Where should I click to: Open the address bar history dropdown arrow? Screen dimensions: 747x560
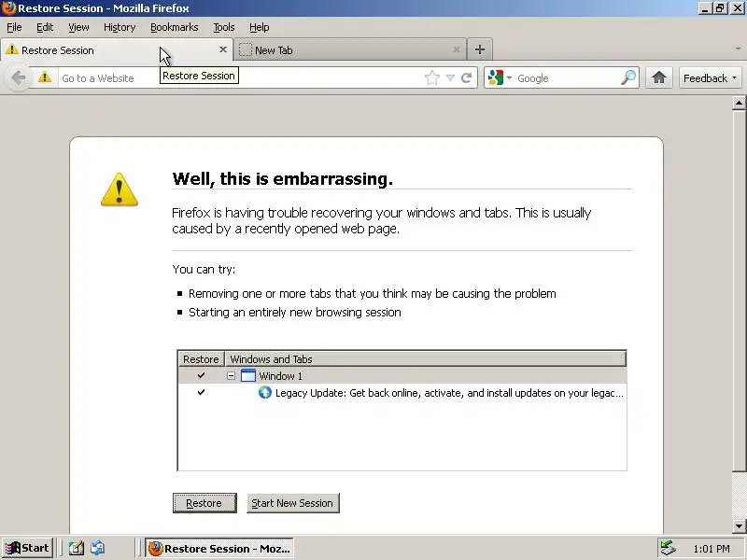coord(450,78)
